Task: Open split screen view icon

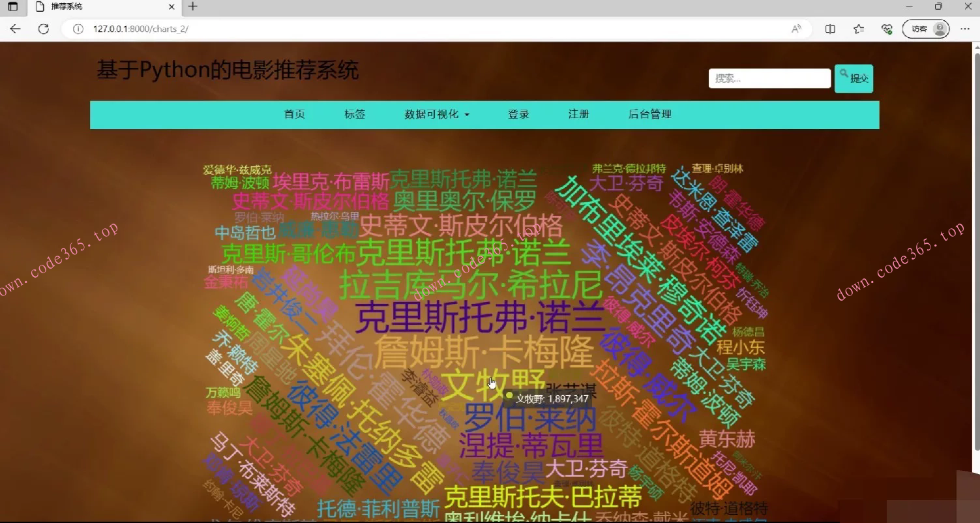Action: pos(829,29)
